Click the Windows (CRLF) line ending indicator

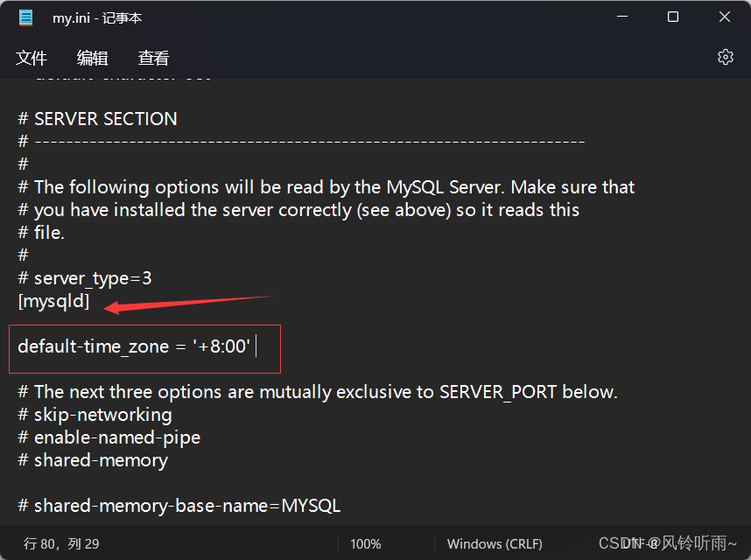point(495,543)
